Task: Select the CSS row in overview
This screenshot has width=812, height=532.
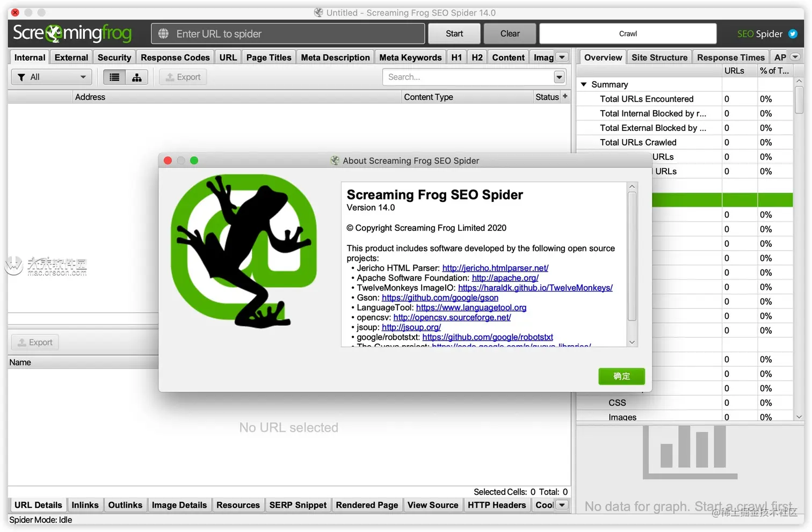Action: [x=685, y=403]
